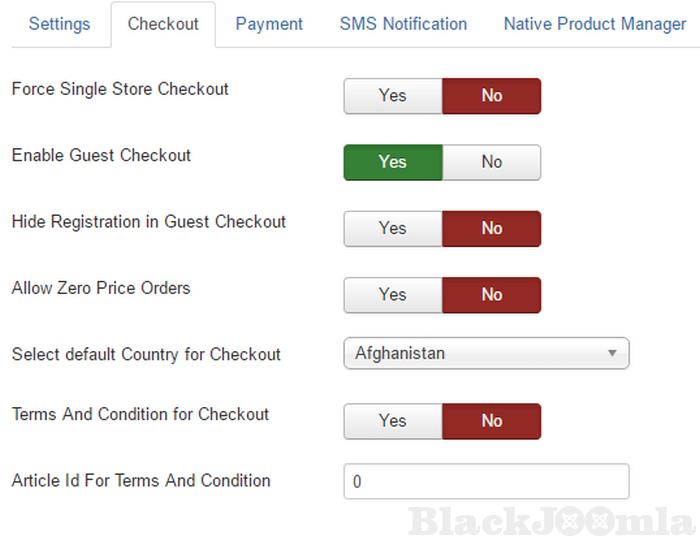Click the Enable Guest Checkout label

pos(101,155)
